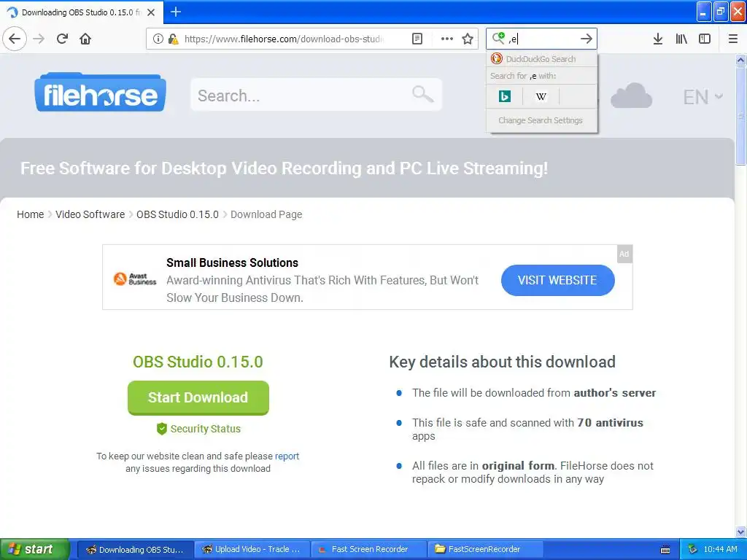
Task: Click the keyboard icon in system tray
Action: [x=665, y=550]
